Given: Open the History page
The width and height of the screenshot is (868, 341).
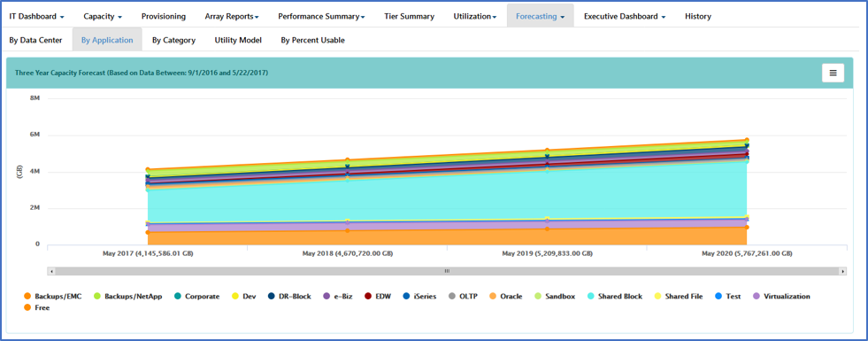Looking at the screenshot, I should coord(697,16).
